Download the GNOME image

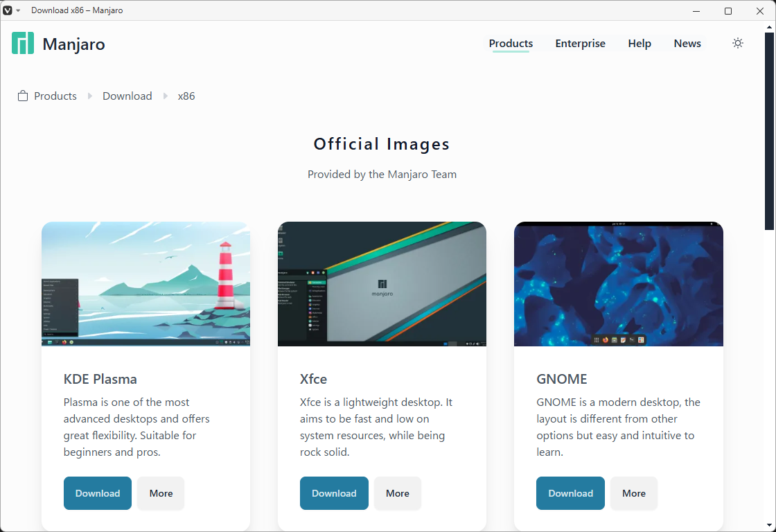point(570,493)
